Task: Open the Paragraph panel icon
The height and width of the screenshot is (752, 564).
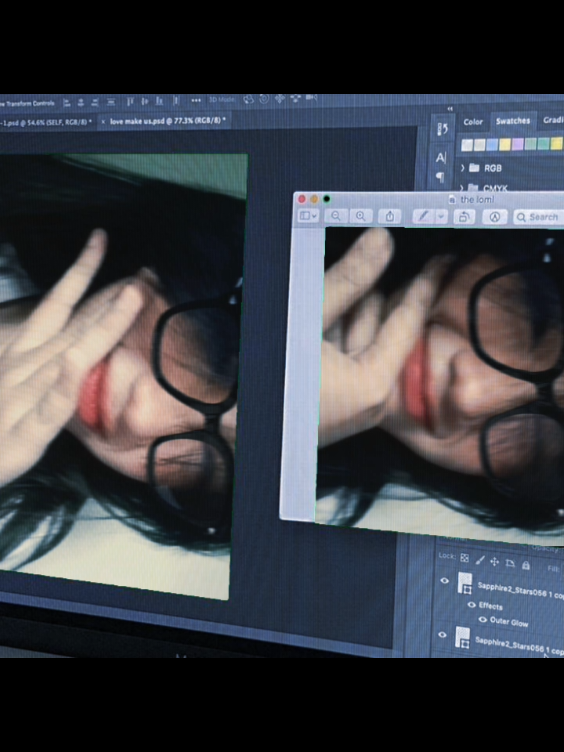Action: [440, 177]
